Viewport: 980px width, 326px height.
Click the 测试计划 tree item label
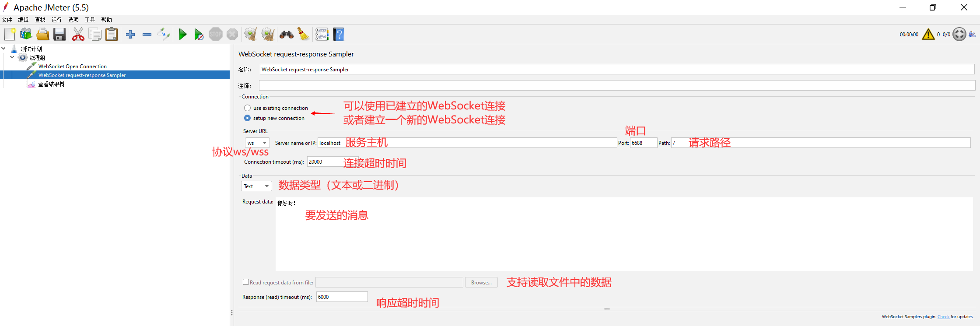[x=31, y=49]
